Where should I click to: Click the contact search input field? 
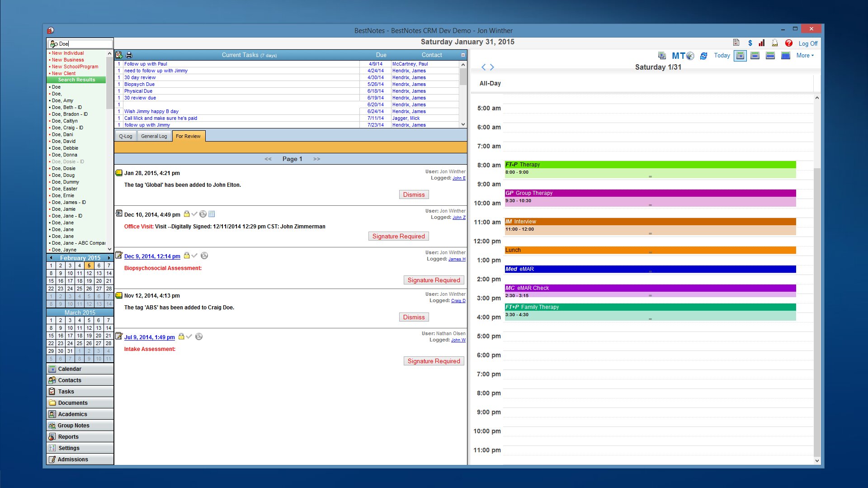pos(85,44)
